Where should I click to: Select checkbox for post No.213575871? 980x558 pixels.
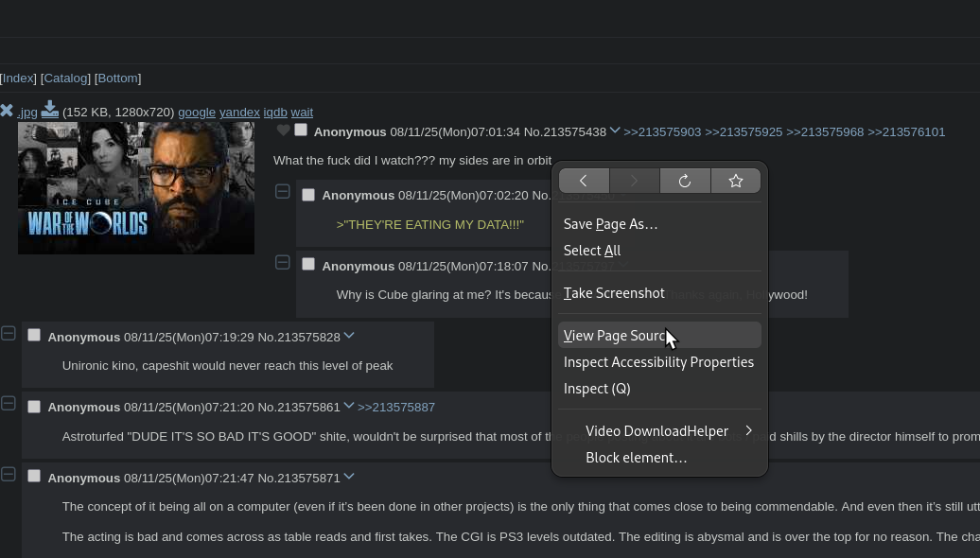tap(34, 476)
